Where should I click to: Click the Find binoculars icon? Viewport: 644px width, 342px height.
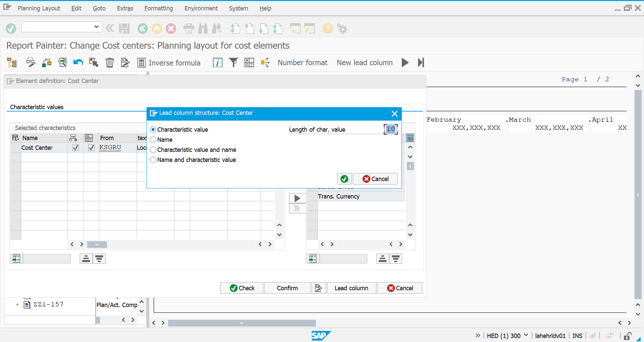203,28
